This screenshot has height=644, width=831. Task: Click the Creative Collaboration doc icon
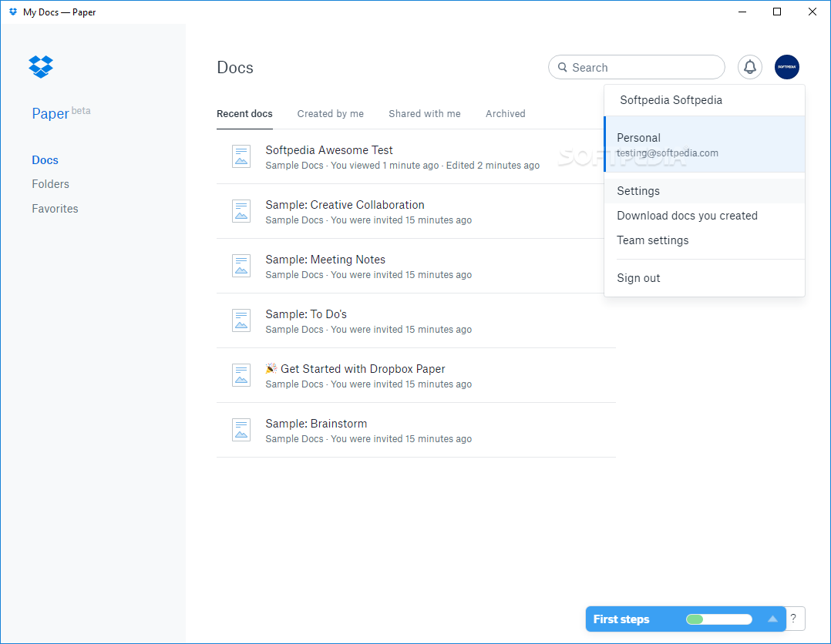[241, 211]
